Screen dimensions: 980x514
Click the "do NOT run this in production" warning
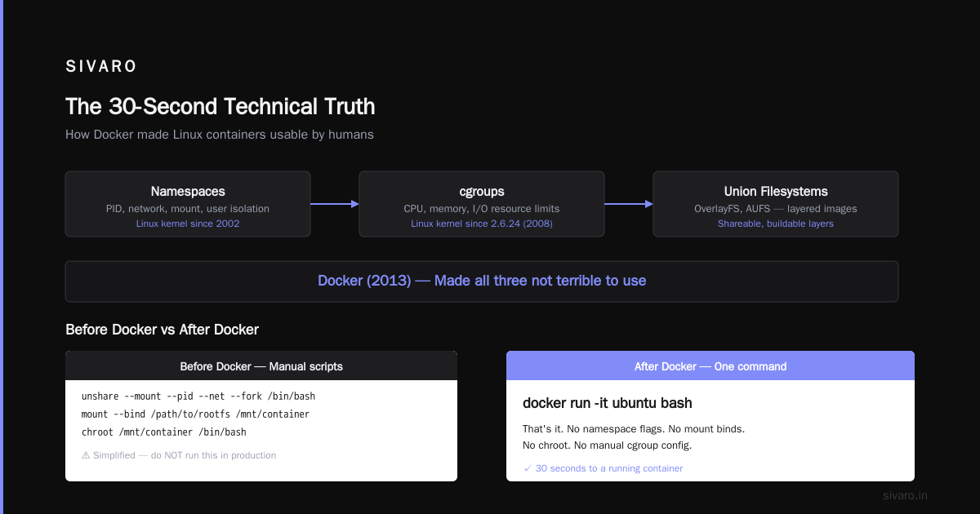[179, 455]
